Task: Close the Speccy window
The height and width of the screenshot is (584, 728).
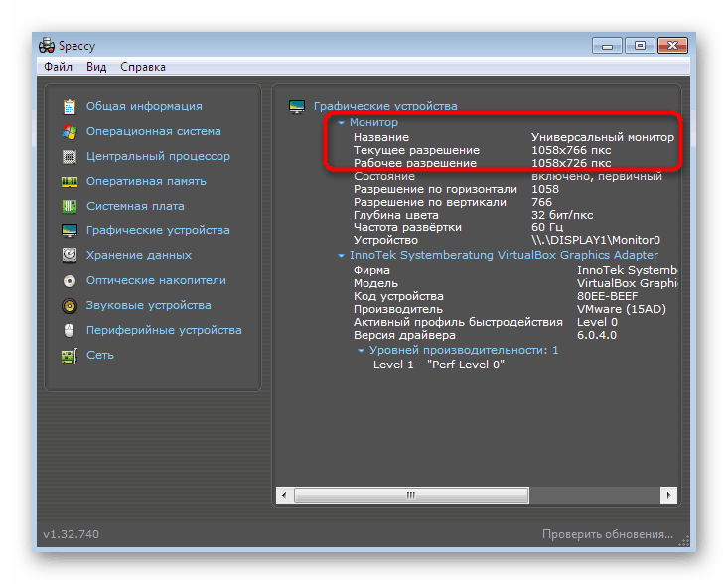Action: [x=672, y=46]
